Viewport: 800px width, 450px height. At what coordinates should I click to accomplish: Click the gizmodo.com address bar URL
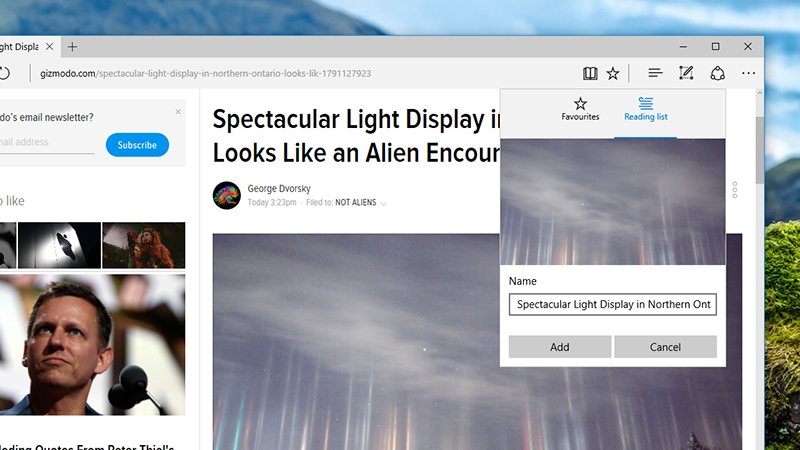pos(205,73)
